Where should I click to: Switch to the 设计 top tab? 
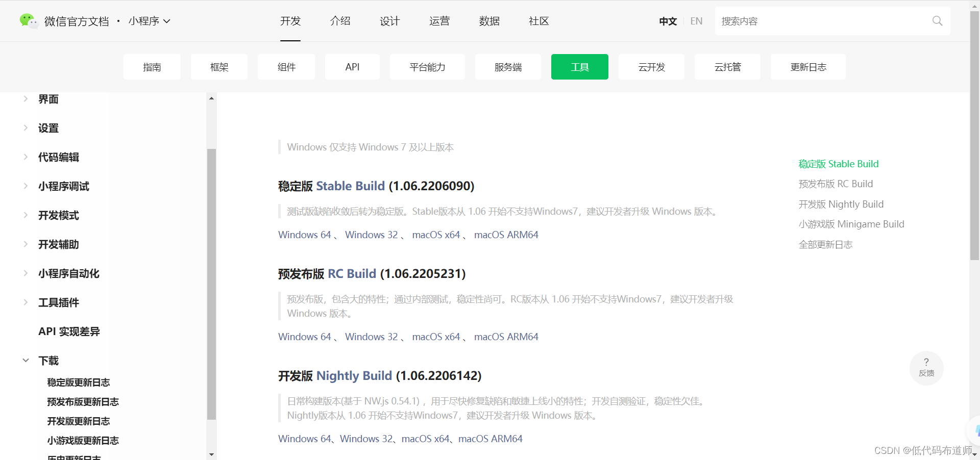tap(389, 21)
